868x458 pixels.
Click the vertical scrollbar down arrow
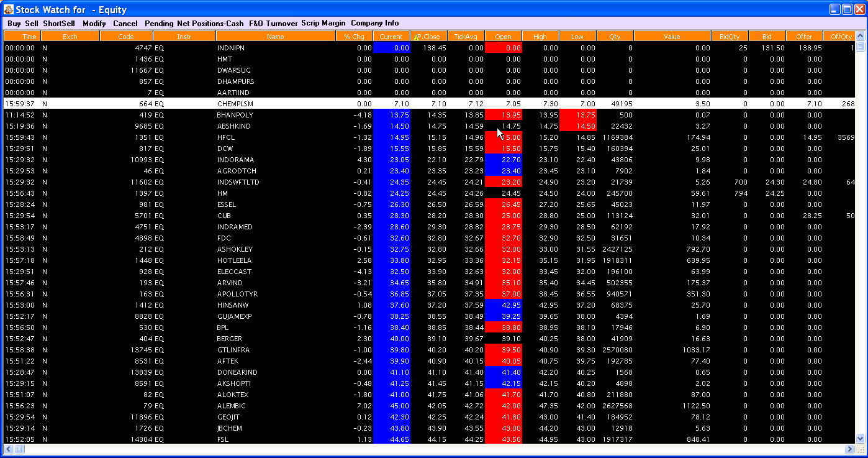(860, 438)
